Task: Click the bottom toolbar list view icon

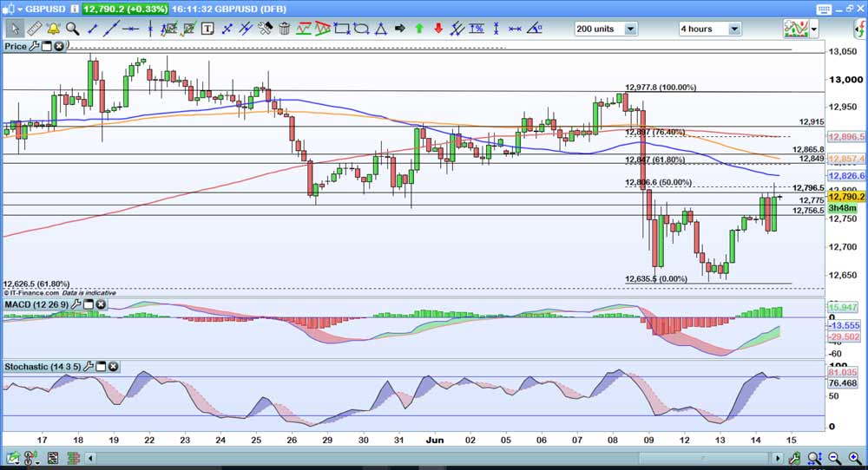Action: tap(53, 459)
